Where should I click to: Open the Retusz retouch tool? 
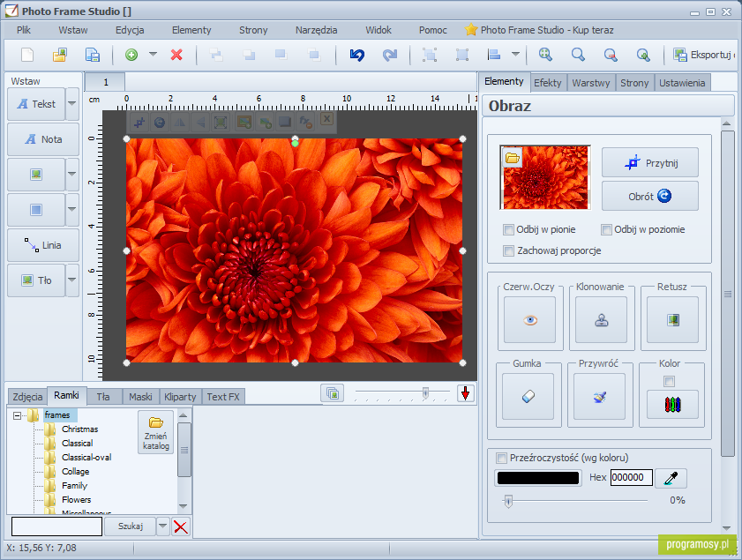[672, 320]
